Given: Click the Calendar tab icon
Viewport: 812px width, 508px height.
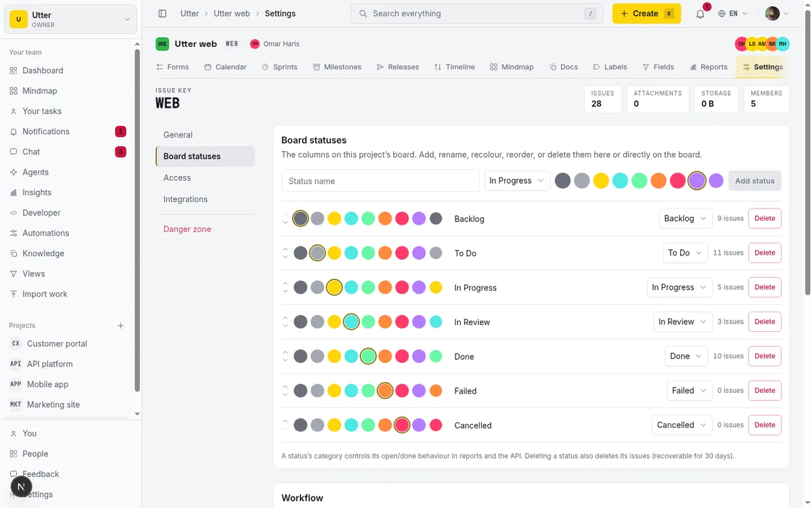Looking at the screenshot, I should click(x=208, y=67).
